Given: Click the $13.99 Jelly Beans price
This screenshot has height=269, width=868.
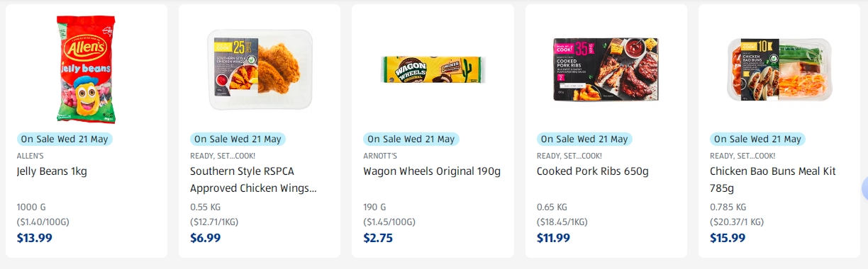Looking at the screenshot, I should pyautogui.click(x=35, y=238).
